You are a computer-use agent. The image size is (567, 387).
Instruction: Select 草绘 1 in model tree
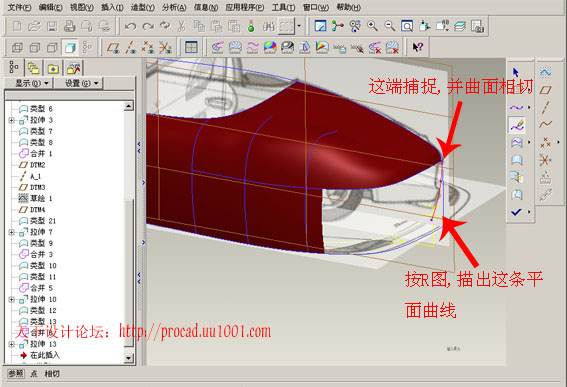click(x=35, y=198)
